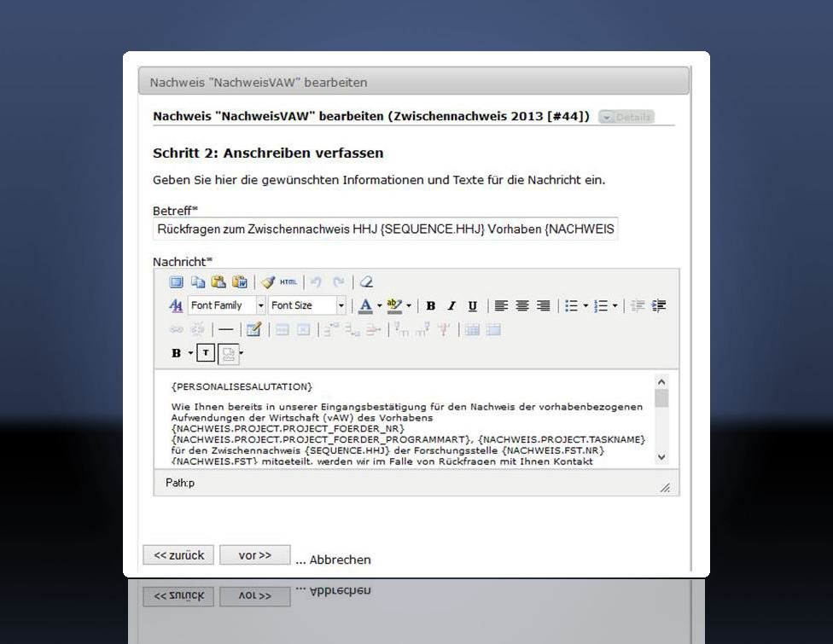
Task: Click the redo arrow icon
Action: 338,282
